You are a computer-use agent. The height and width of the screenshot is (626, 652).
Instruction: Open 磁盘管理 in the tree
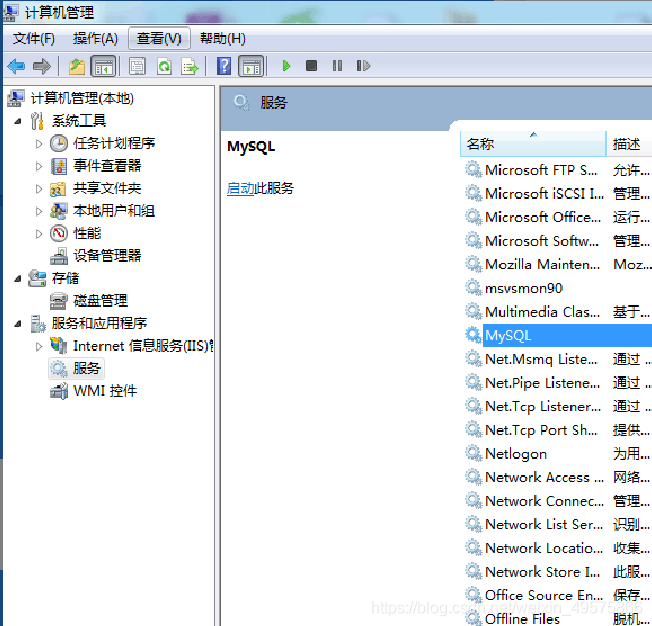click(101, 301)
